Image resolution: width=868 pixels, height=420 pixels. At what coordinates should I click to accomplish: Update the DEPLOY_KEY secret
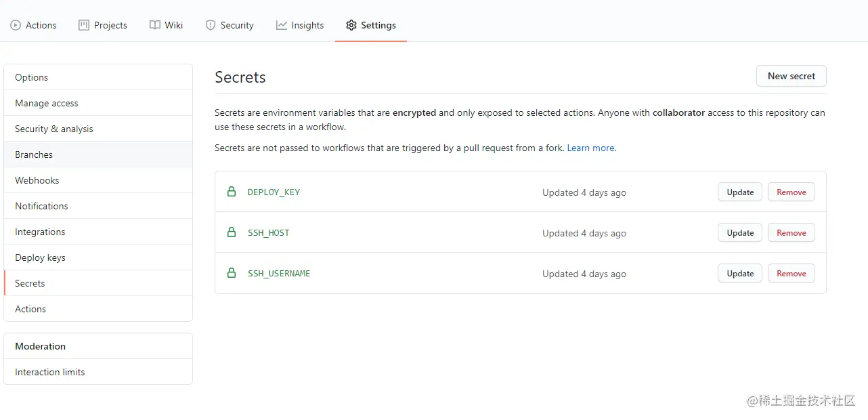(740, 192)
